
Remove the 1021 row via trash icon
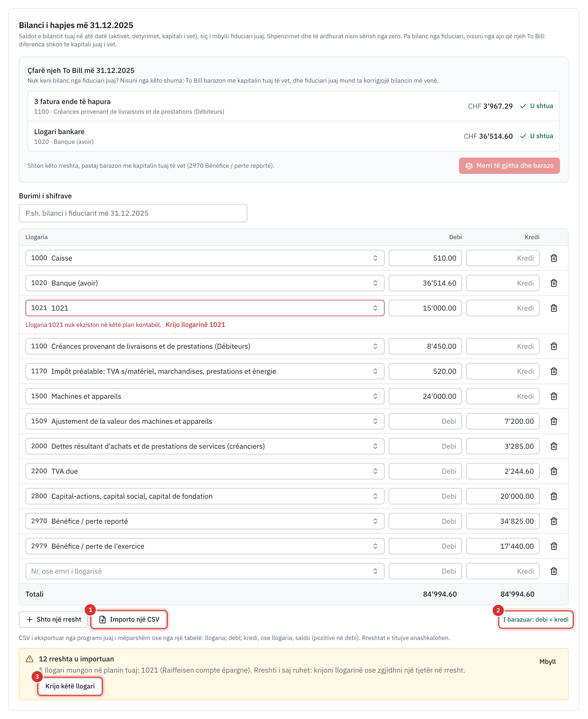(x=554, y=308)
